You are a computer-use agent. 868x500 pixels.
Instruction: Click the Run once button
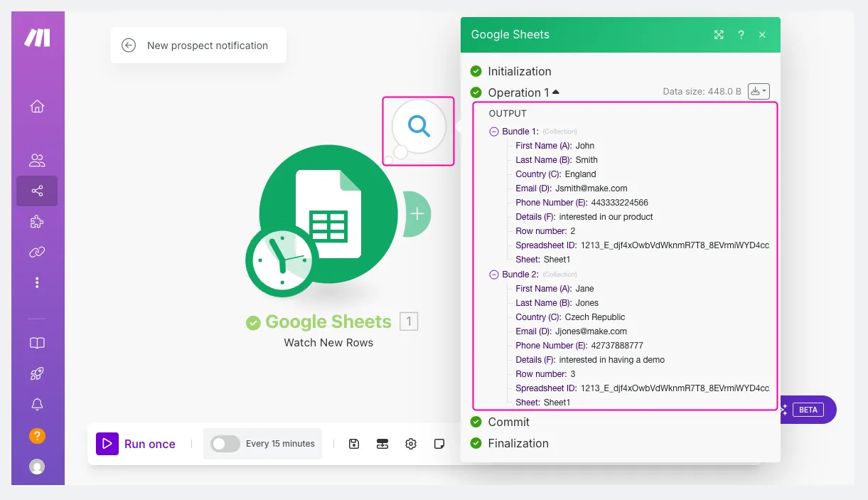tap(136, 444)
